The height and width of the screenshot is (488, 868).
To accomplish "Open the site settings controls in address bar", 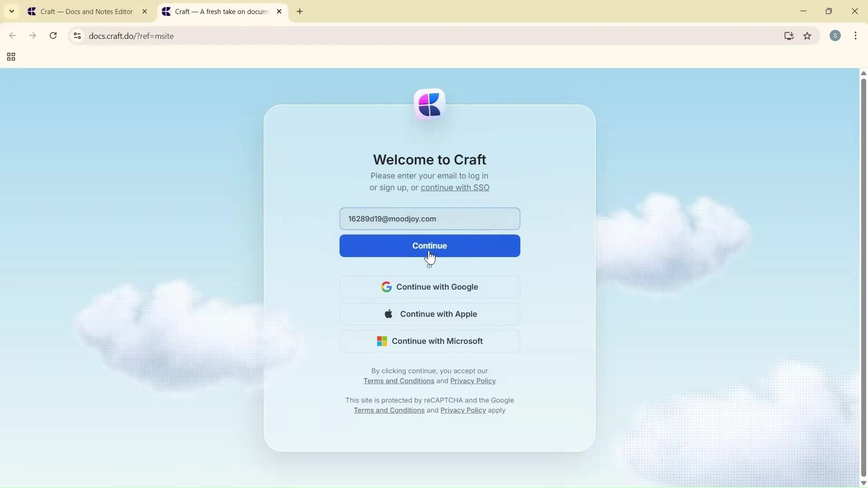I will click(x=77, y=36).
